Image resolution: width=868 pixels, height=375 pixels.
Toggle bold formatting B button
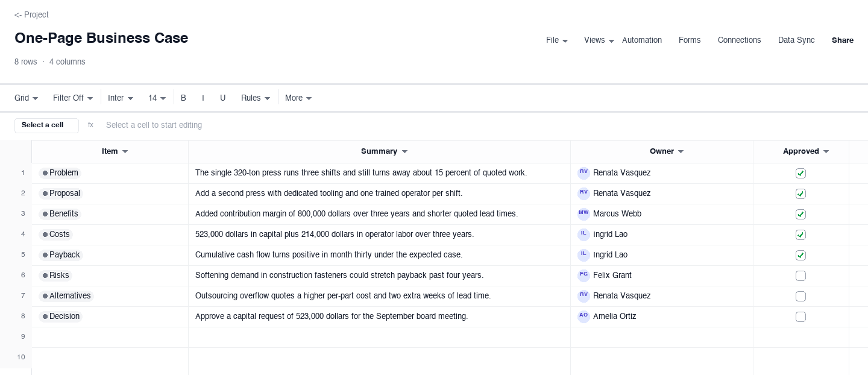click(183, 98)
